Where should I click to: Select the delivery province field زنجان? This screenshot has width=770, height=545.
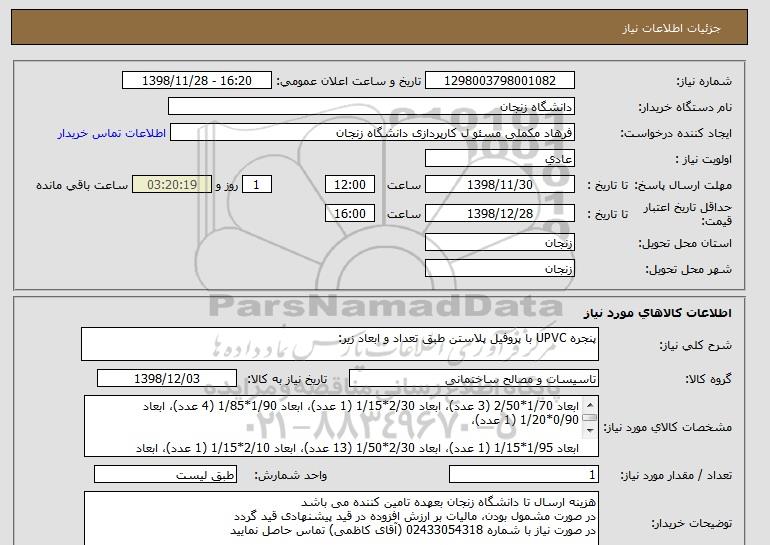tap(499, 243)
